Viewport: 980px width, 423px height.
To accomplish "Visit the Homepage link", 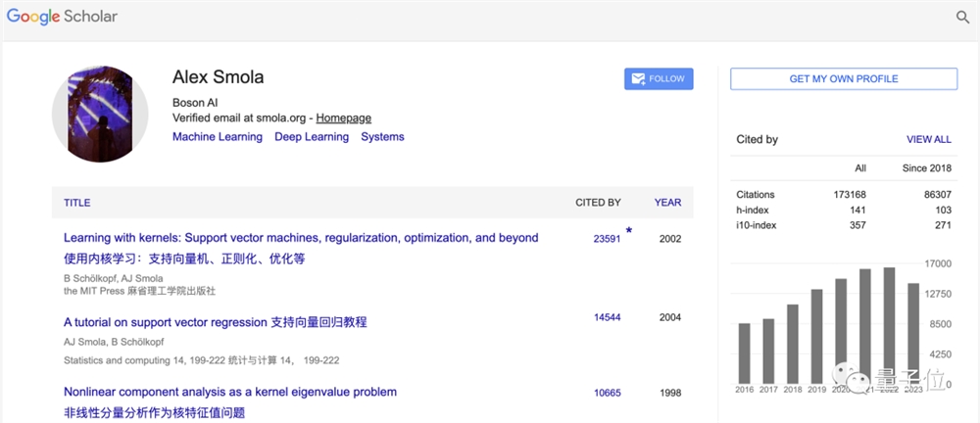I will point(344,117).
